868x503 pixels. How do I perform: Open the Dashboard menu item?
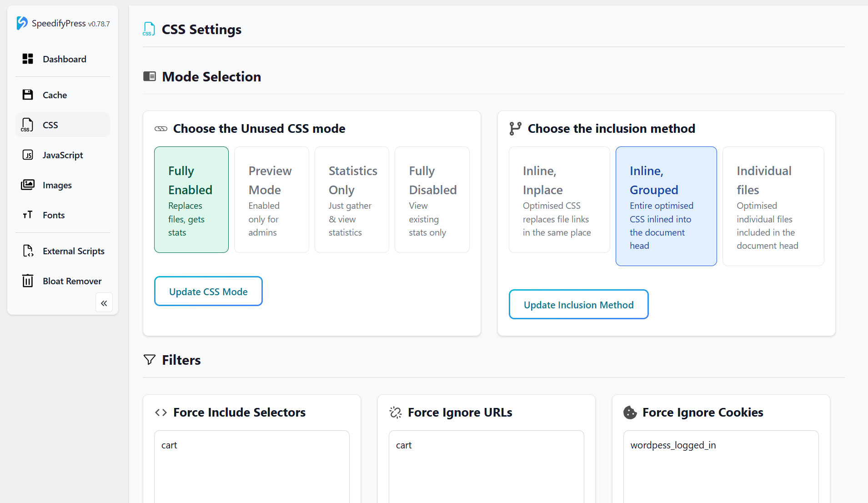point(63,59)
